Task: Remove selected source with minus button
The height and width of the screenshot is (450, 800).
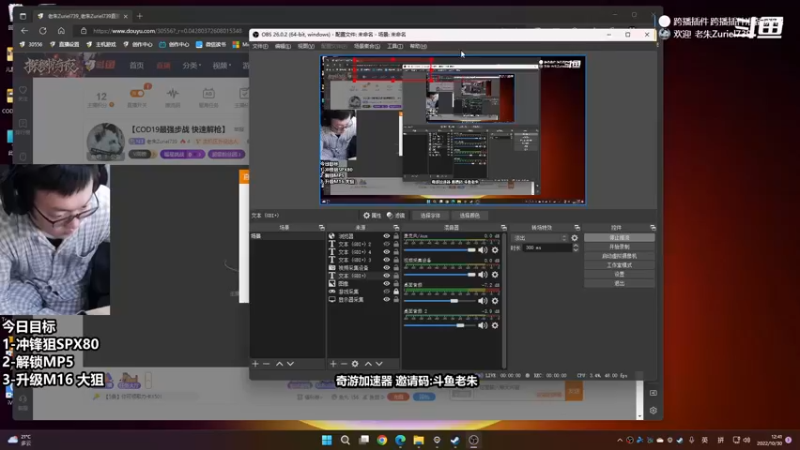Action: 343,364
